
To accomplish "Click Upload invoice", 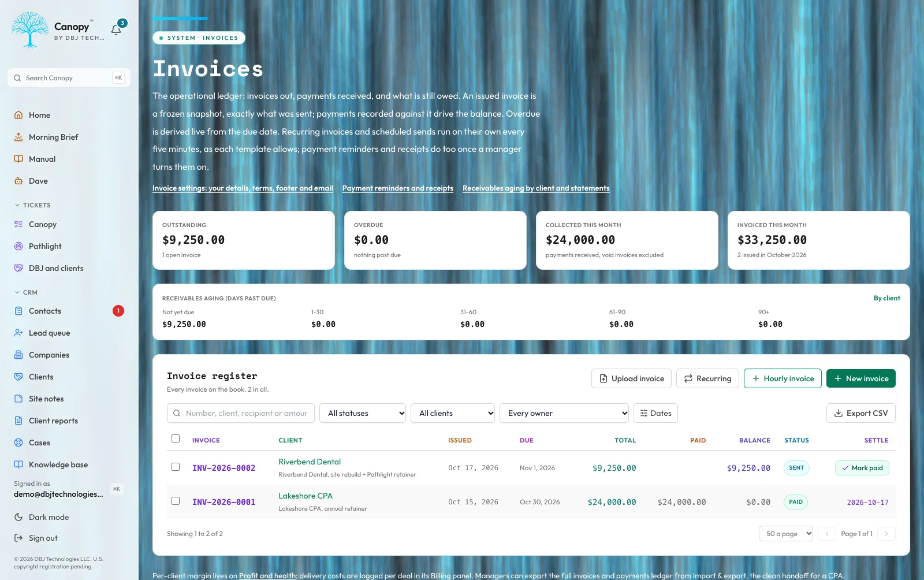I will pos(631,378).
